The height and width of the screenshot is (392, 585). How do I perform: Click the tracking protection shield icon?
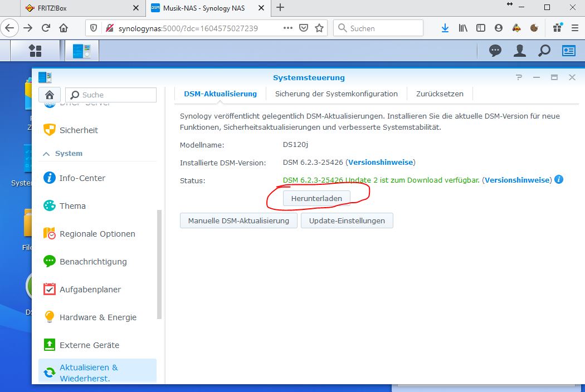click(94, 28)
